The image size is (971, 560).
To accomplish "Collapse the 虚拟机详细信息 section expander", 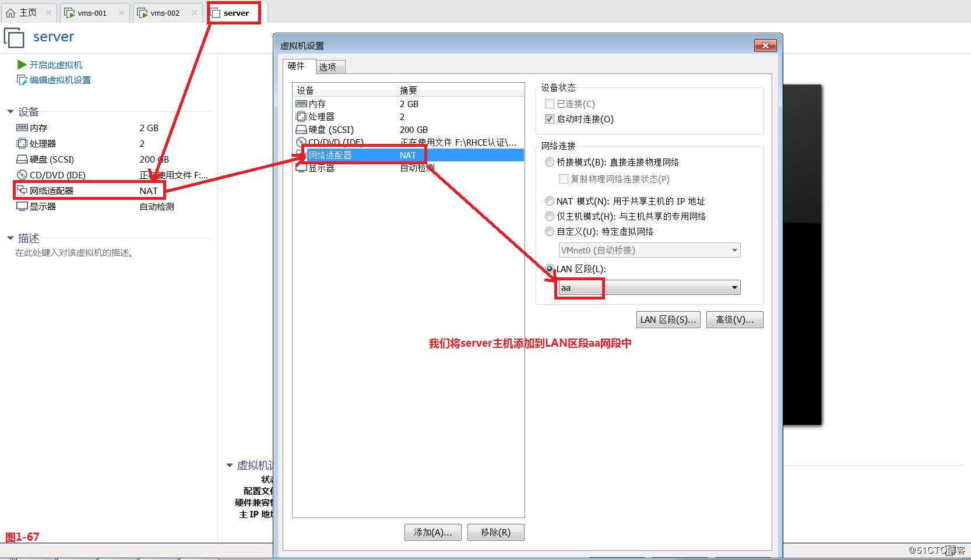I will click(x=229, y=465).
